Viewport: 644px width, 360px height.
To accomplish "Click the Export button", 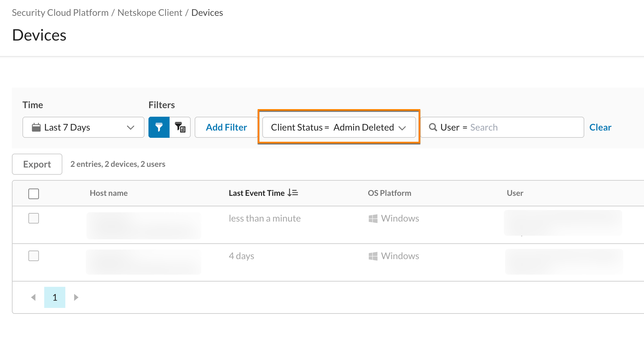I will [37, 164].
